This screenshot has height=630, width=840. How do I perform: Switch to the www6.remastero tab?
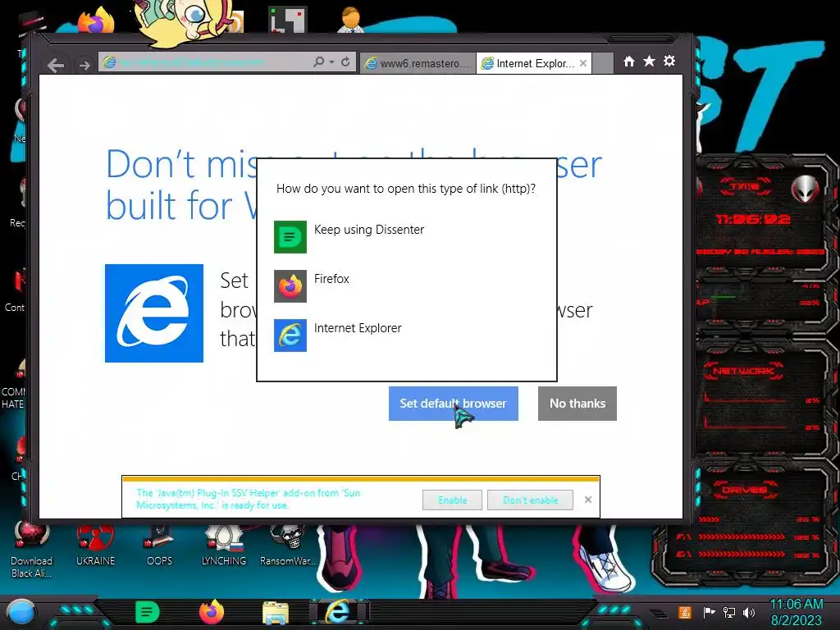click(x=418, y=63)
